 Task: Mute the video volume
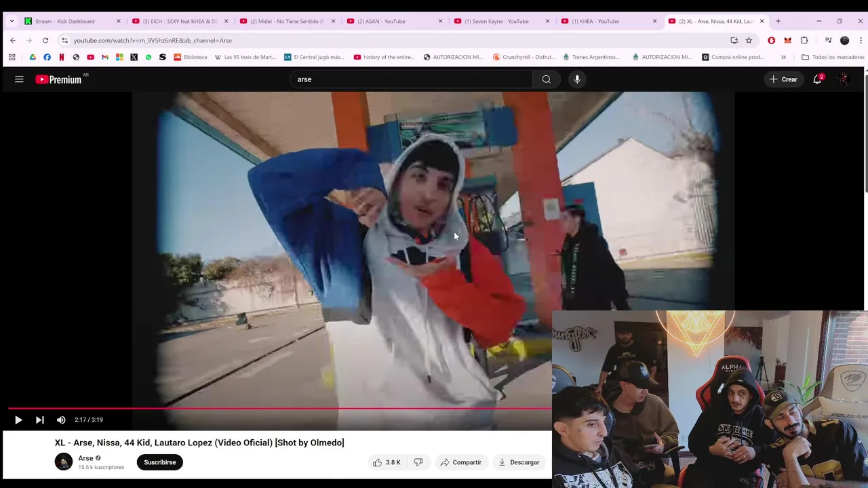pos(61,420)
